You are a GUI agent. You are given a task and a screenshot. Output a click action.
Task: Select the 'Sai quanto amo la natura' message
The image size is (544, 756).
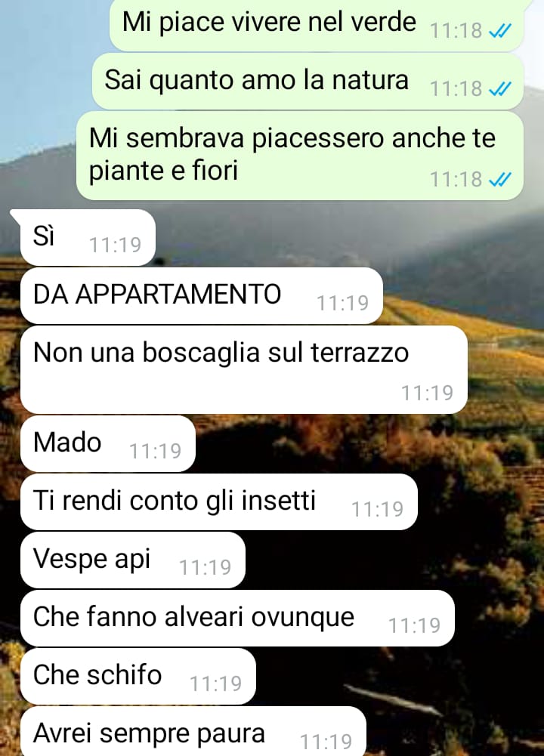coord(308,81)
